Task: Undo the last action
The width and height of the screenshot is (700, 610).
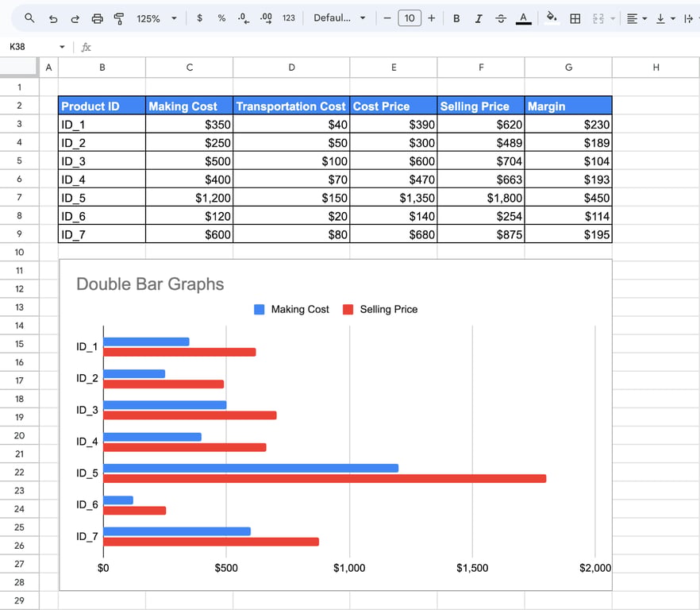Action: 53,18
